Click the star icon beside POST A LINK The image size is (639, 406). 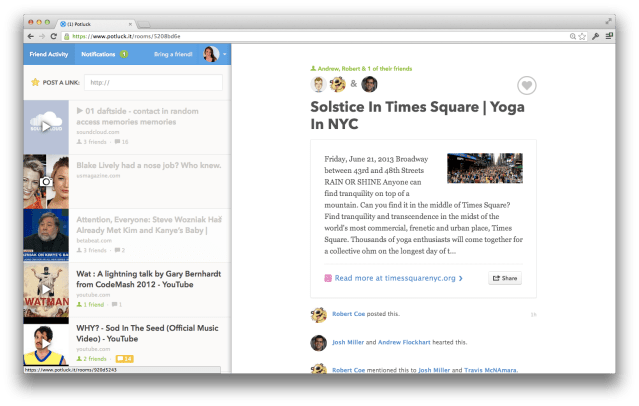pos(35,82)
